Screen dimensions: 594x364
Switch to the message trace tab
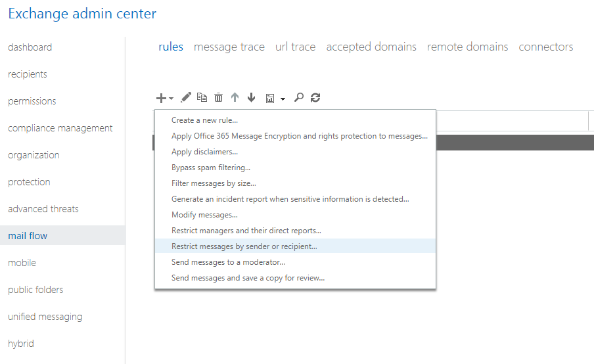(229, 47)
